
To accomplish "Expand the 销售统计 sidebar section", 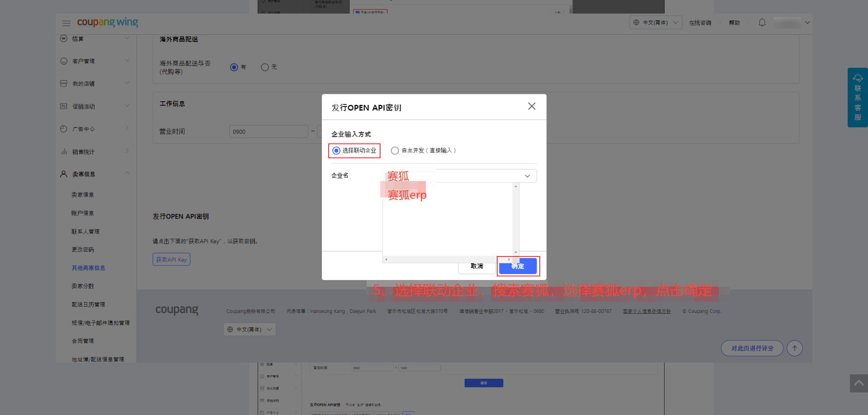I will (127, 151).
